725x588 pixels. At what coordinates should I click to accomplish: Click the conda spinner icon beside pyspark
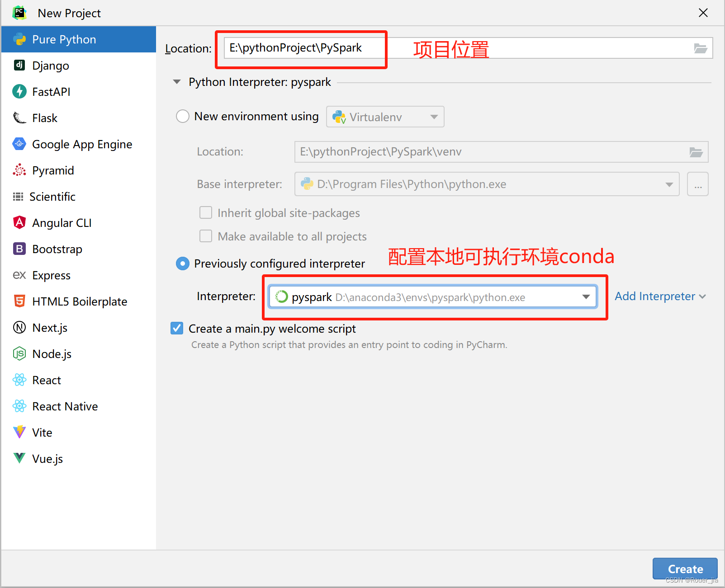(x=281, y=296)
